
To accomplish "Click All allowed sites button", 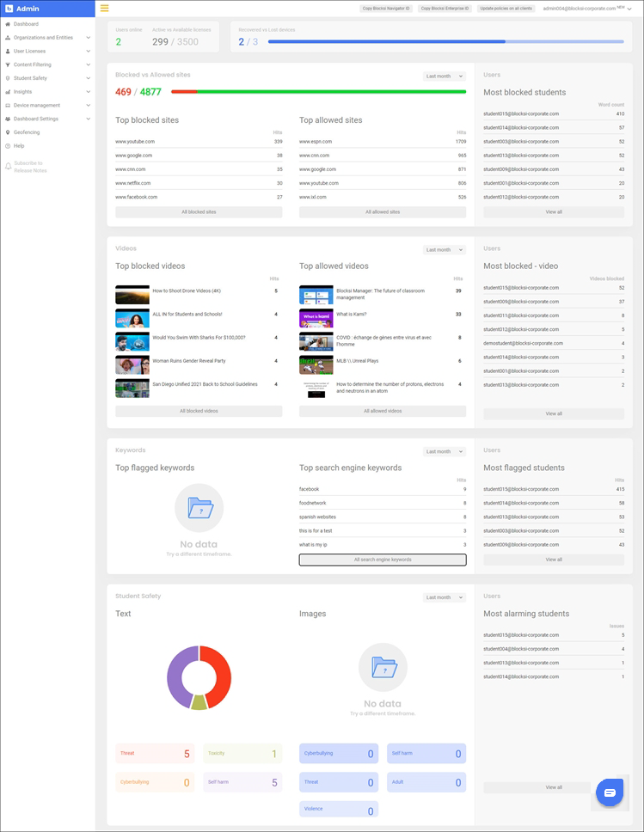I will click(383, 211).
